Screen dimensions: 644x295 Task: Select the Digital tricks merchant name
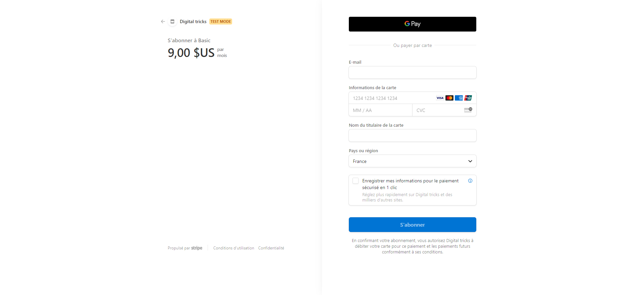click(193, 21)
